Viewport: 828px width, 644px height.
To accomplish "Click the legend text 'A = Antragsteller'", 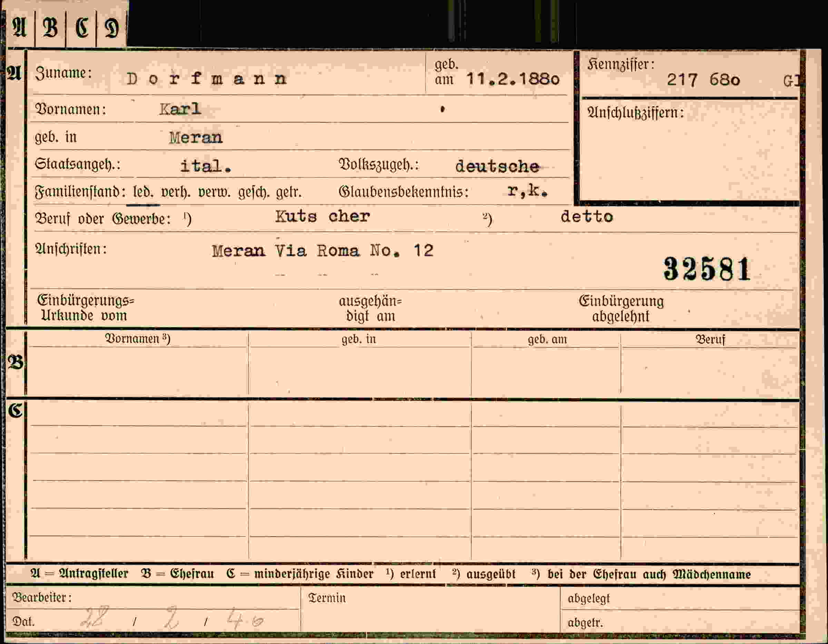I will (79, 574).
